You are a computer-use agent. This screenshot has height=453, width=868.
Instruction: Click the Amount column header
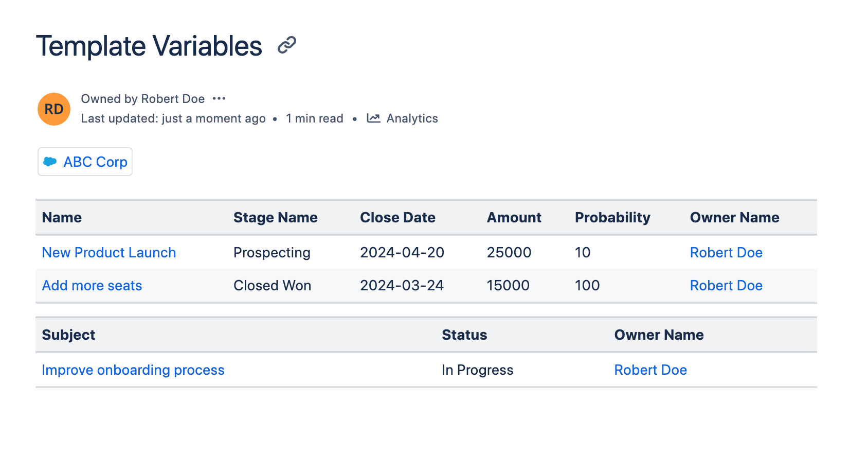514,217
